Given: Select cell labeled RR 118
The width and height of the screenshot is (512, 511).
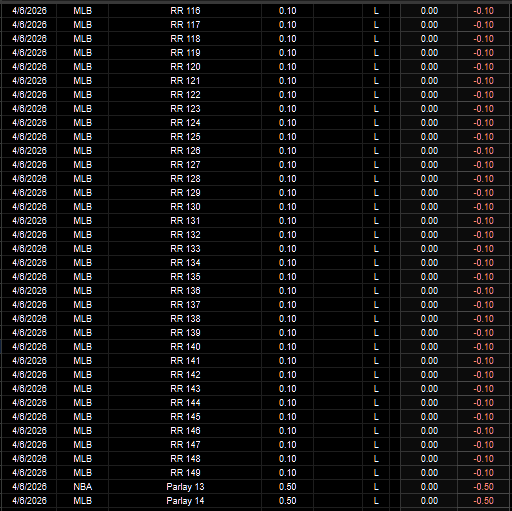Looking at the screenshot, I should tap(185, 39).
